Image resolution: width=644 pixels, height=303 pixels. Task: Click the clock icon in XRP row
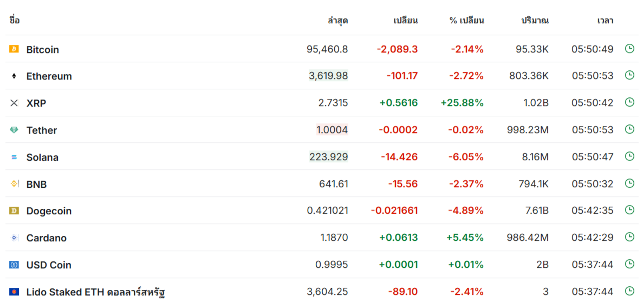pyautogui.click(x=629, y=102)
